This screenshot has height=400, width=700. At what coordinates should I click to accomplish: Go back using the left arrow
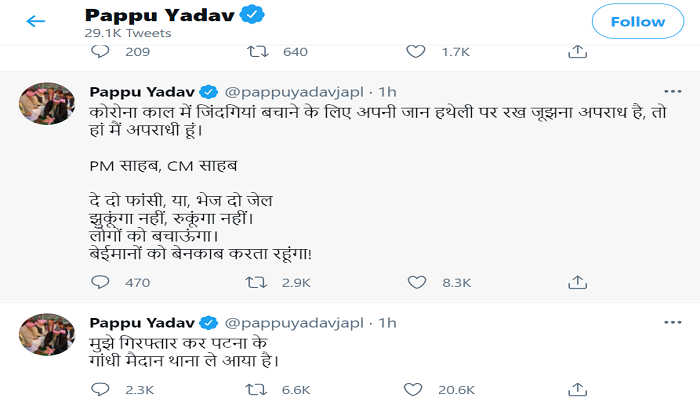tap(36, 21)
